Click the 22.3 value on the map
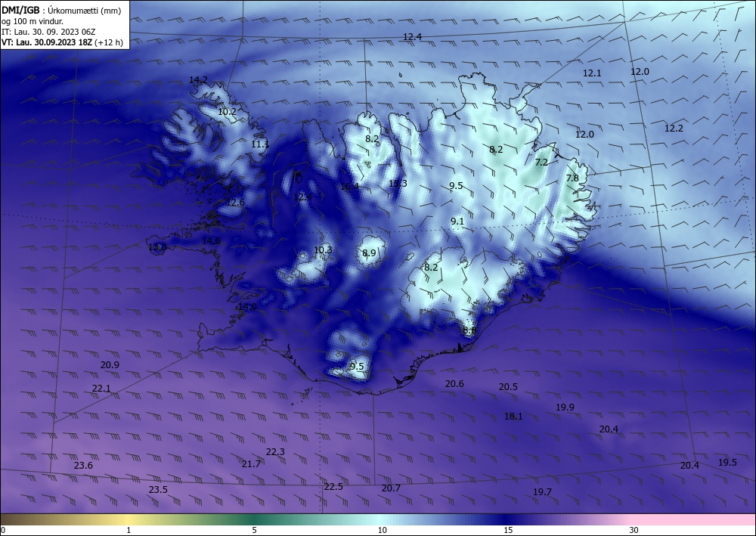 pos(275,451)
